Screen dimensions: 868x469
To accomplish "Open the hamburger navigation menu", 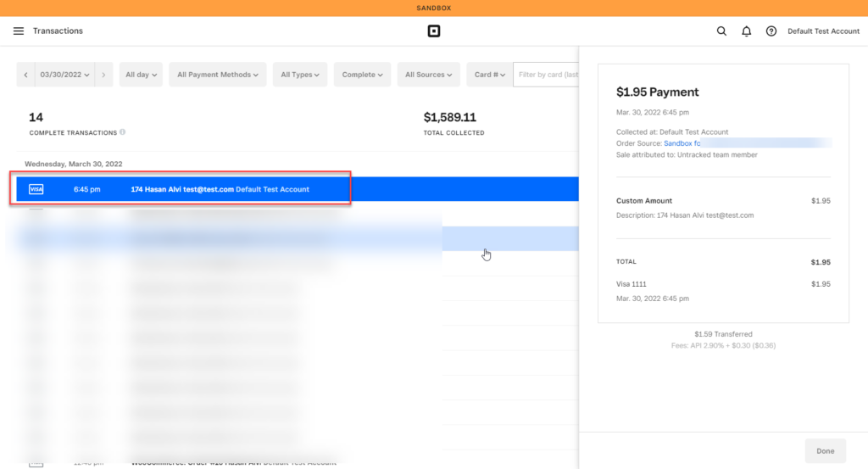I will [19, 31].
